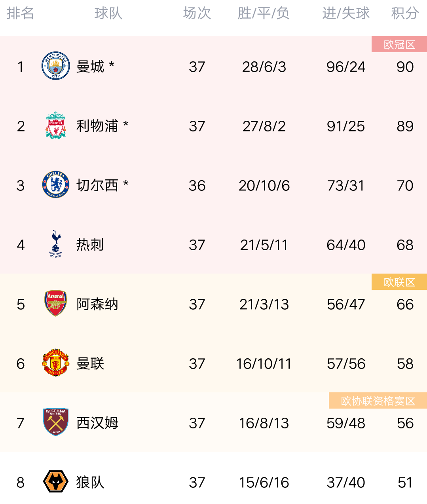
Task: Tap the 欧联区 zone label
Action: [x=399, y=282]
